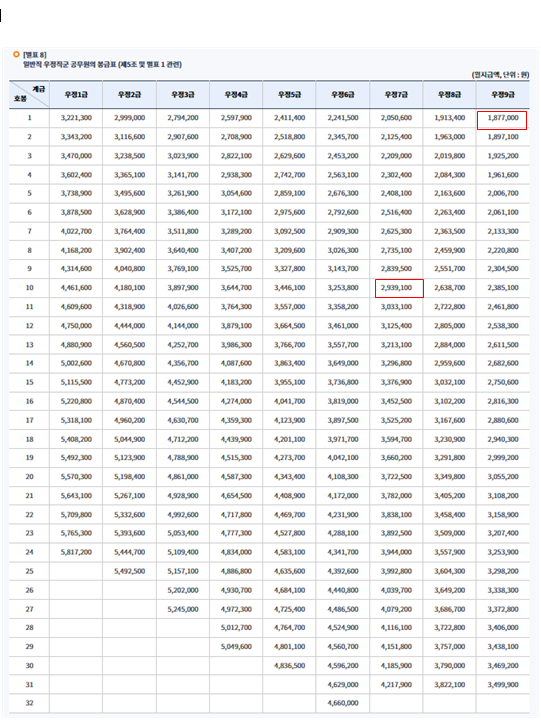This screenshot has height=728, width=541.
Task: Click 3,822,100 in 우정8급 호봉 31
Action: click(450, 685)
